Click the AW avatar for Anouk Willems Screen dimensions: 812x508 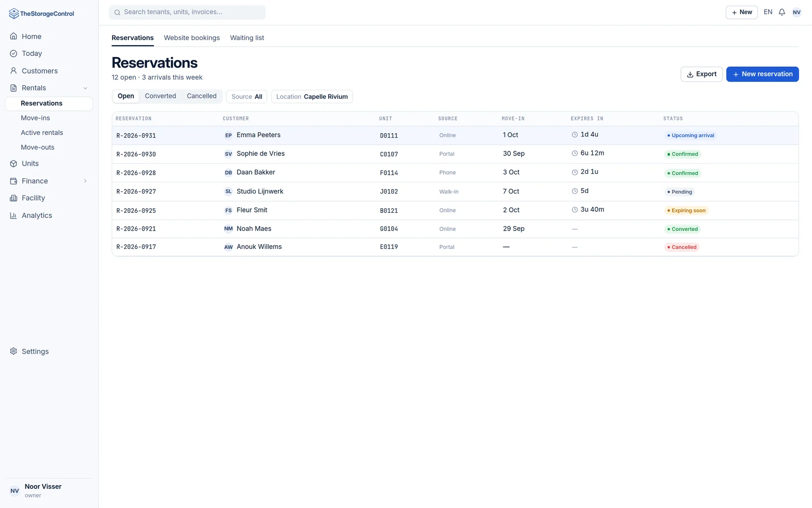pyautogui.click(x=228, y=247)
